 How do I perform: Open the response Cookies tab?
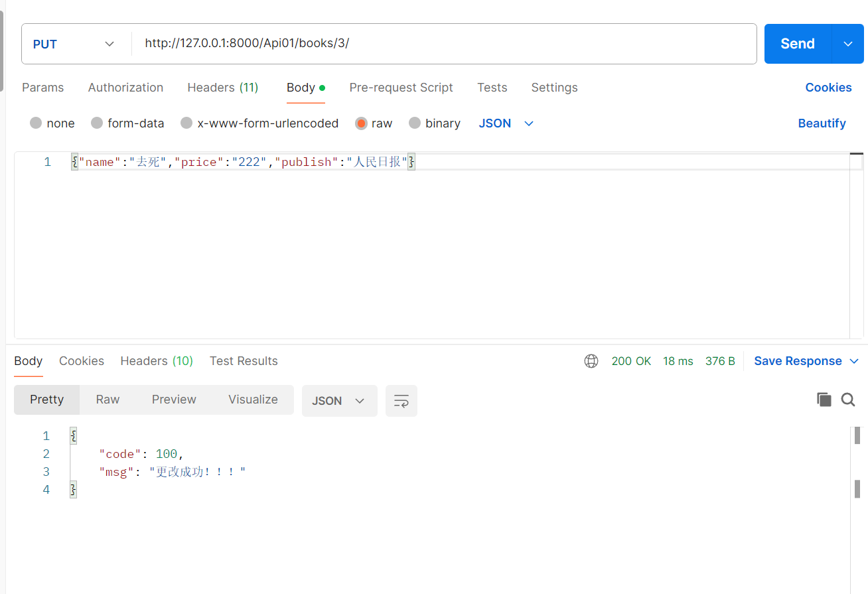coord(82,361)
